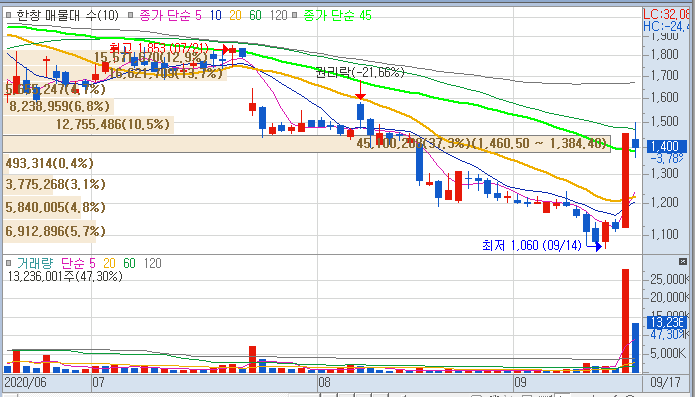Click the tall blue volume bar for latest day

click(x=635, y=348)
